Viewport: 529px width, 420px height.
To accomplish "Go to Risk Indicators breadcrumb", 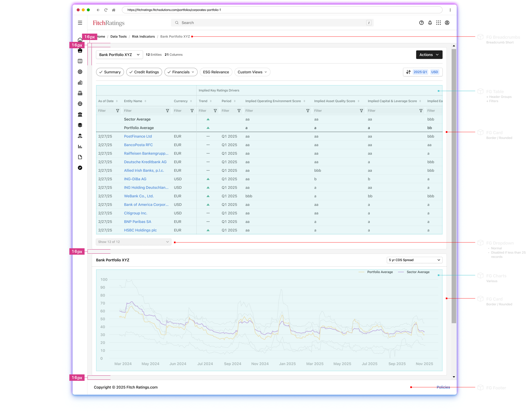I will 143,37.
